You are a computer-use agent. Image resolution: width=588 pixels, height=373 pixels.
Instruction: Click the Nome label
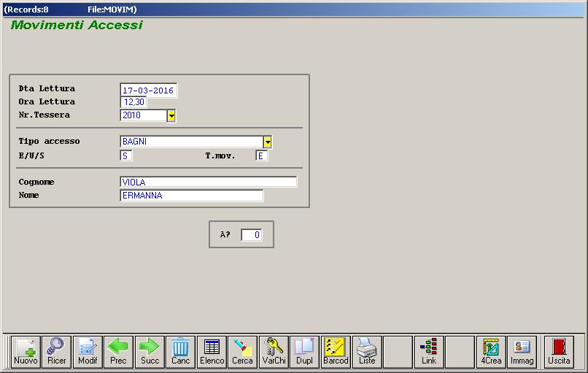coord(29,195)
